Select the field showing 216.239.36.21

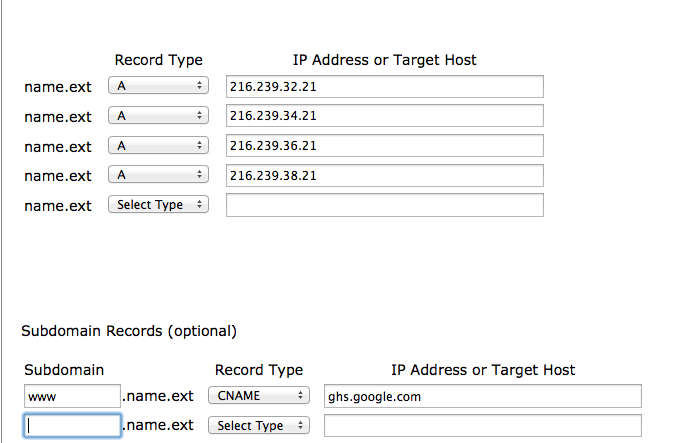pos(384,146)
